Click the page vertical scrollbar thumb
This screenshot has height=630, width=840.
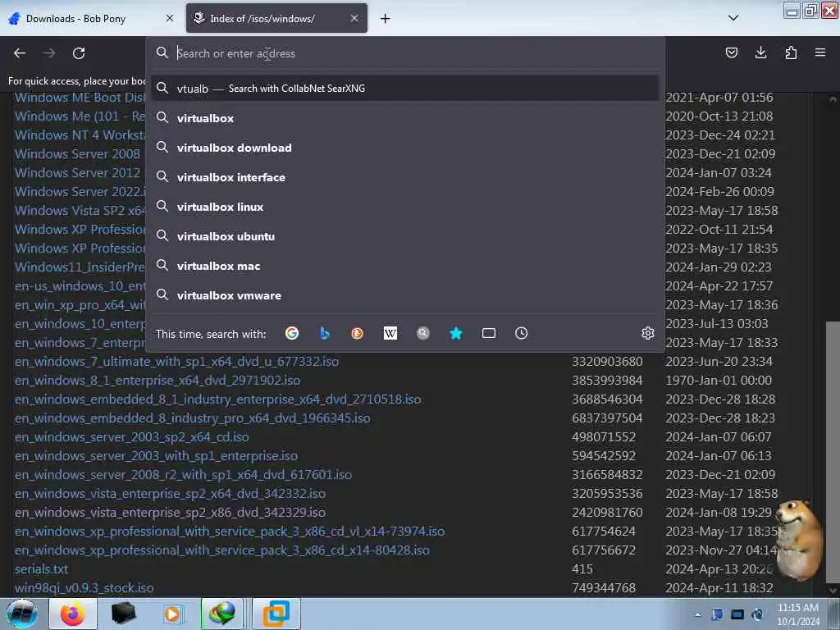[x=833, y=451]
